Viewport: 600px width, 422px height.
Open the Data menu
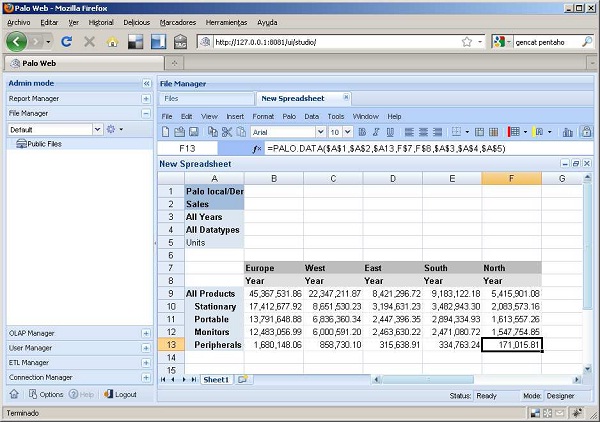[x=311, y=116]
